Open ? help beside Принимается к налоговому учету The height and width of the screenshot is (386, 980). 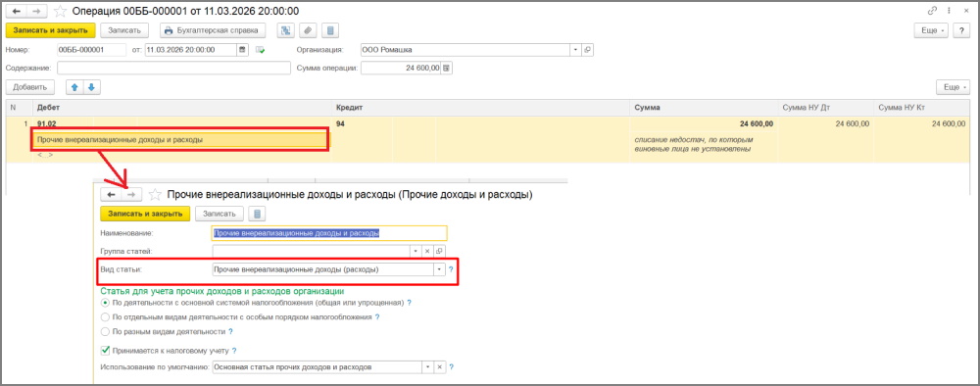click(234, 351)
